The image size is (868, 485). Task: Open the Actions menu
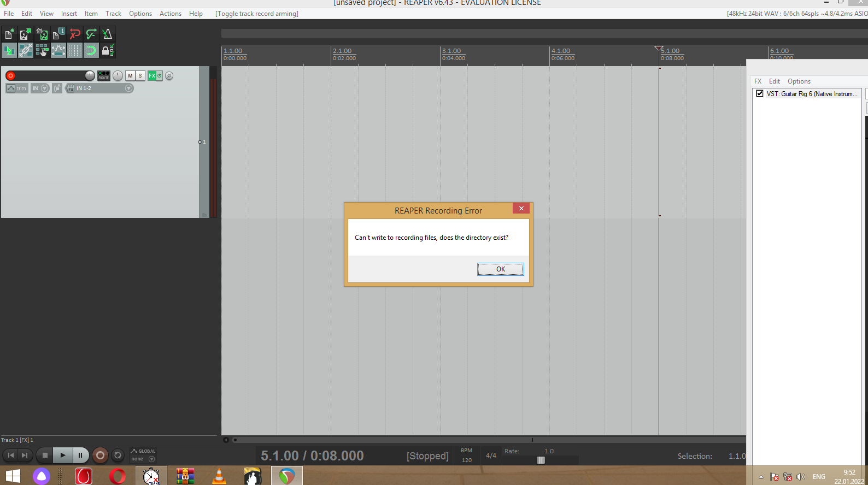click(171, 13)
